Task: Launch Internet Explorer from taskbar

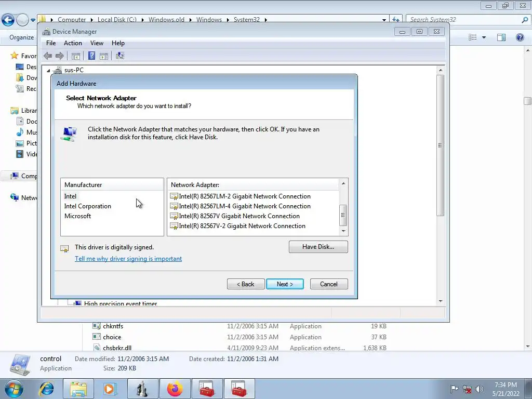Action: tap(46, 389)
